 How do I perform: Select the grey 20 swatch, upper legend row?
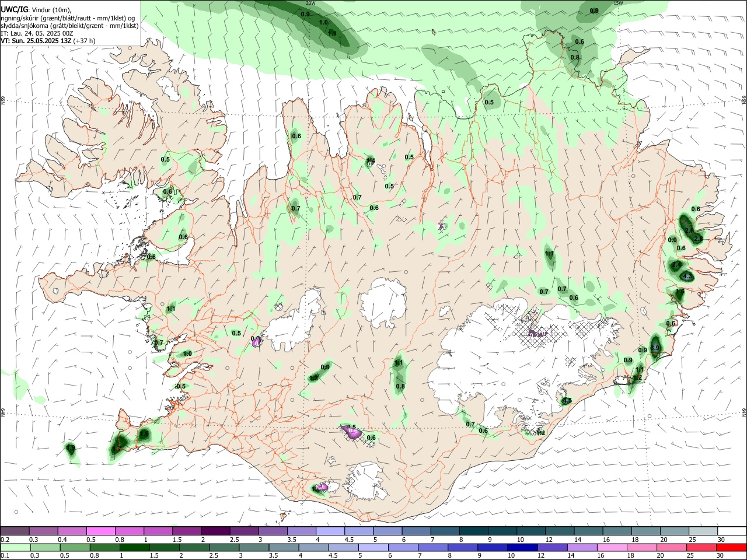(675, 531)
